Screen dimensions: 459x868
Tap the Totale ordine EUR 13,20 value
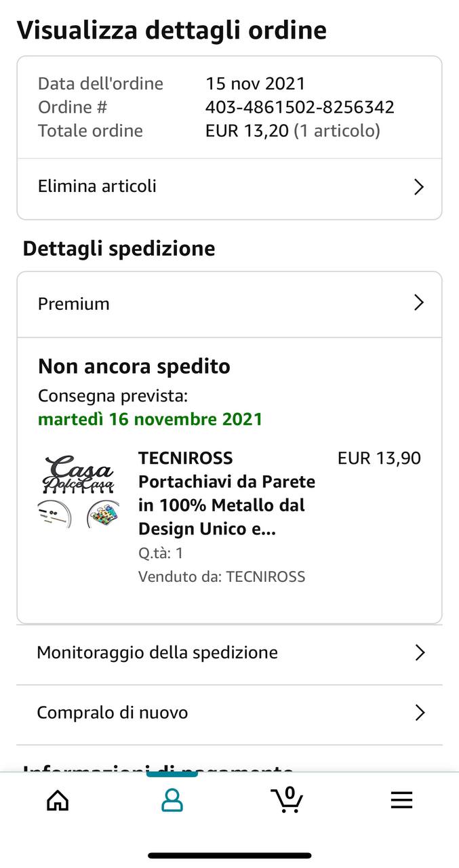click(x=293, y=131)
